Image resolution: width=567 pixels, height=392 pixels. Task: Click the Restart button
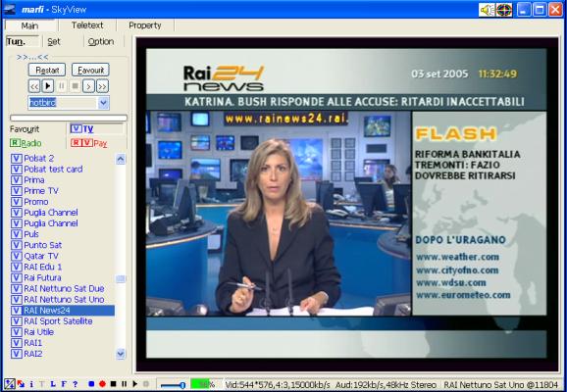[47, 70]
